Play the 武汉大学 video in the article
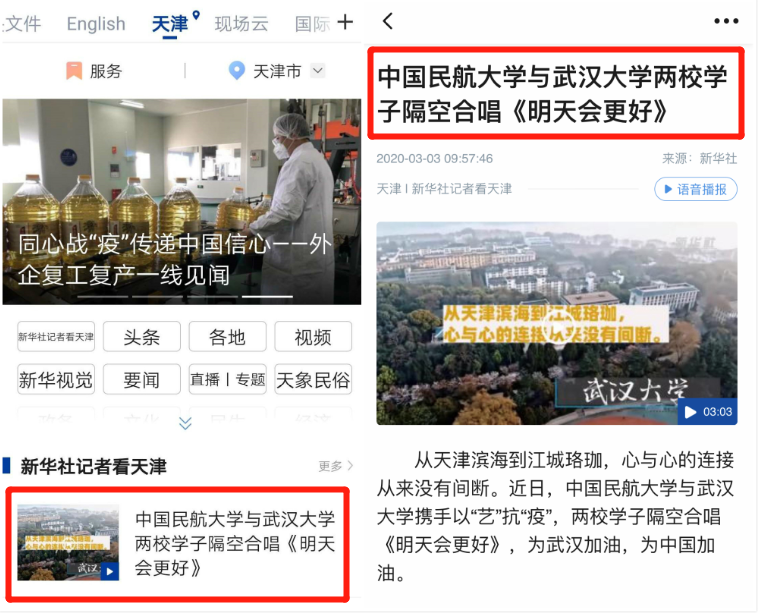The width and height of the screenshot is (759, 616). coord(557,323)
